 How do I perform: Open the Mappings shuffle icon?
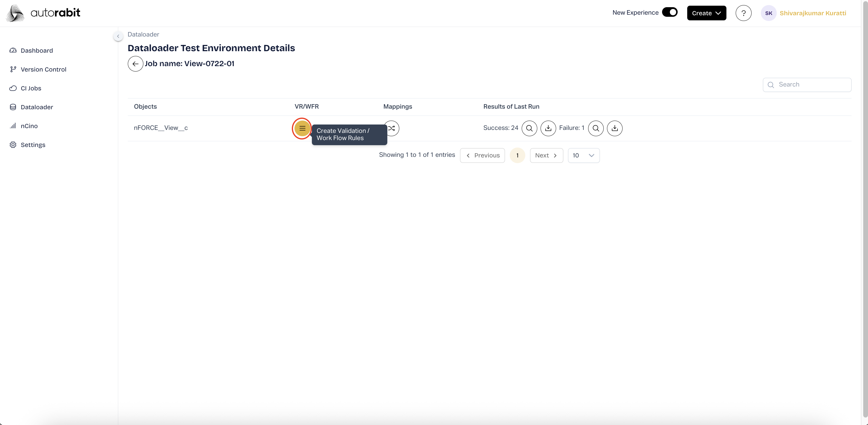click(393, 128)
